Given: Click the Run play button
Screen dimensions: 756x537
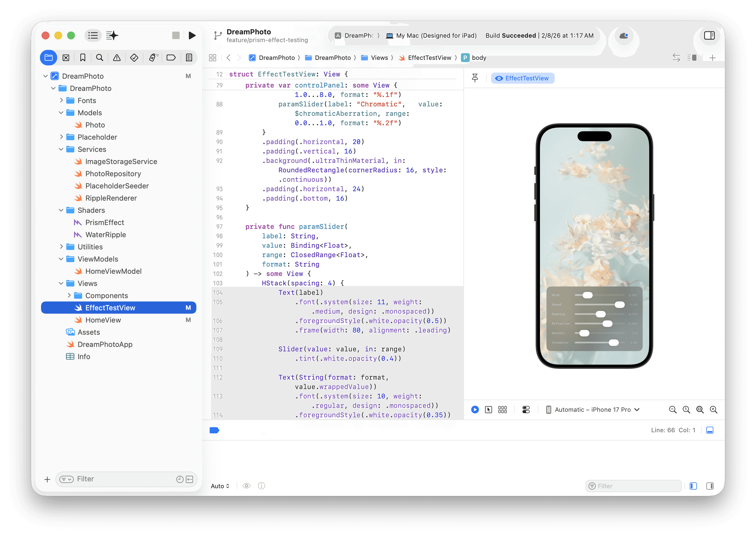Looking at the screenshot, I should [x=192, y=35].
